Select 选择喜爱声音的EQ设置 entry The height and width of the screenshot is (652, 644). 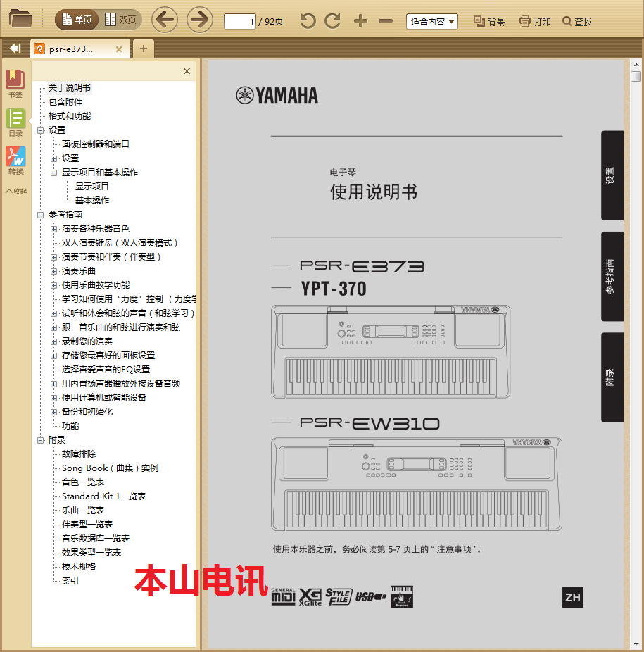tap(106, 369)
